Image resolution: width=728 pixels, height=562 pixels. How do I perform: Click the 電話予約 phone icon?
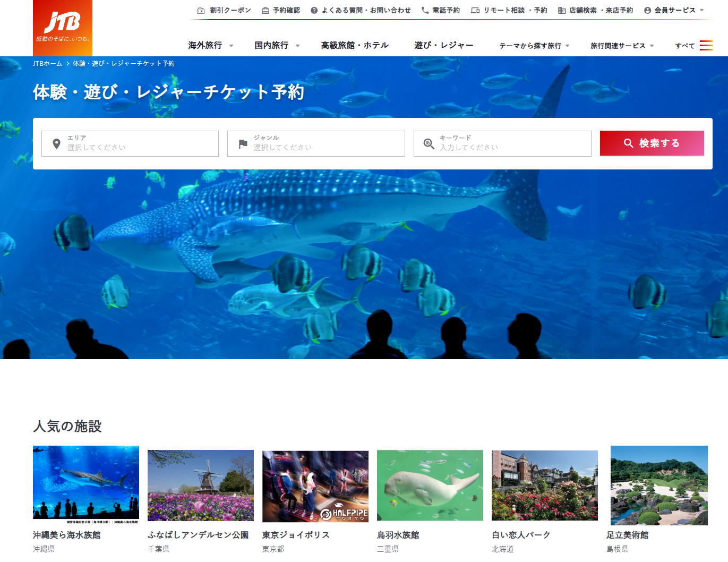(x=425, y=10)
